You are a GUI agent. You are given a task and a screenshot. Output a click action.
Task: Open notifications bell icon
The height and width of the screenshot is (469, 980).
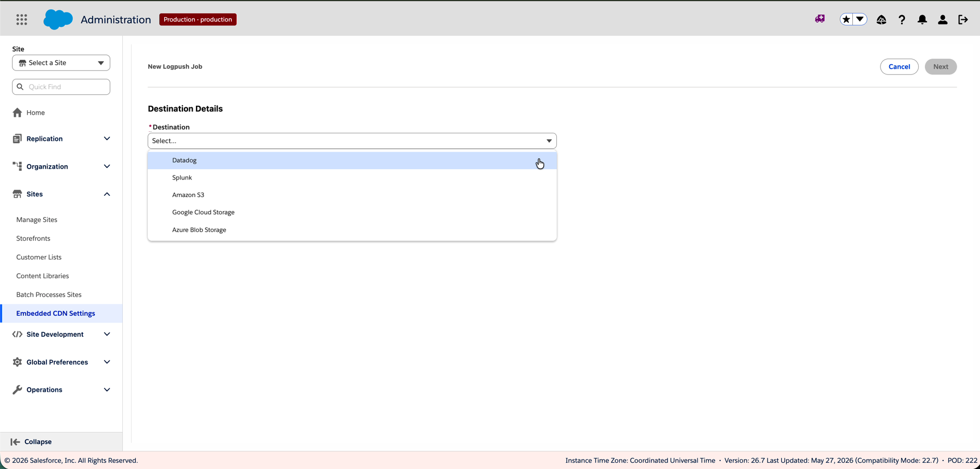[x=922, y=19]
